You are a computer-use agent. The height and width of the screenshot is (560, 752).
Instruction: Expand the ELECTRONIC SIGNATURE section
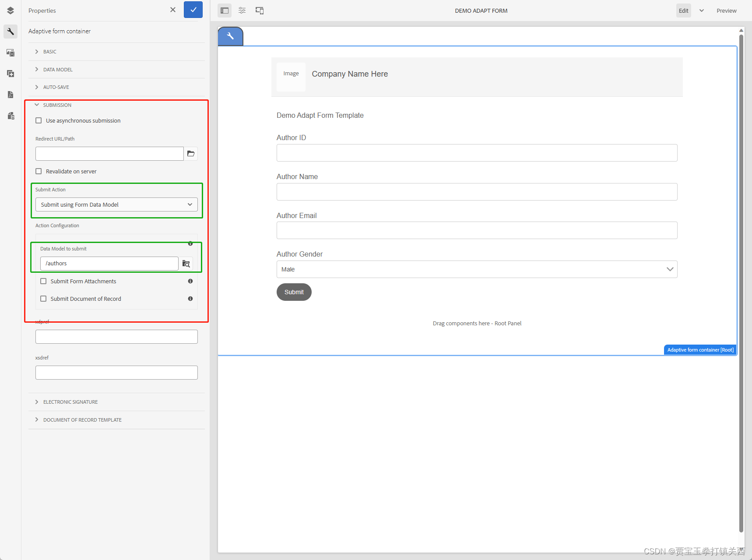click(116, 402)
